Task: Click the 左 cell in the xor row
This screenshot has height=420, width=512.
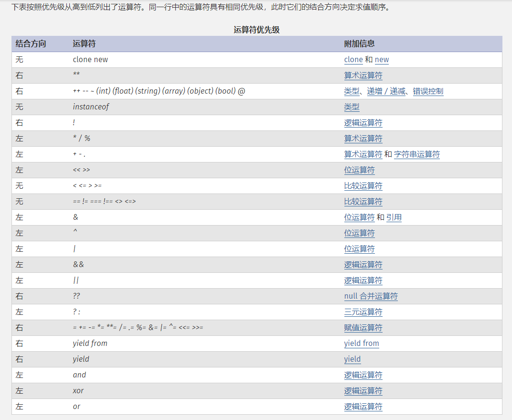Action: [x=19, y=390]
